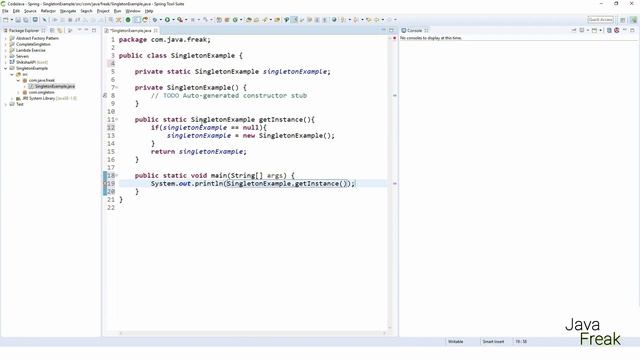Minimize the editor area
This screenshot has height=360, width=640.
[383, 30]
